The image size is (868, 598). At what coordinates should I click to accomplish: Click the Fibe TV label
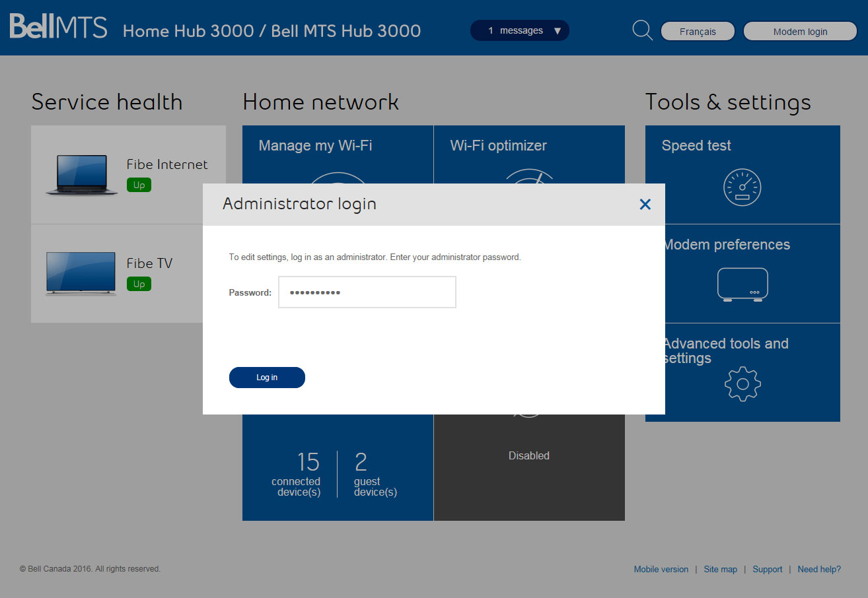click(x=149, y=263)
